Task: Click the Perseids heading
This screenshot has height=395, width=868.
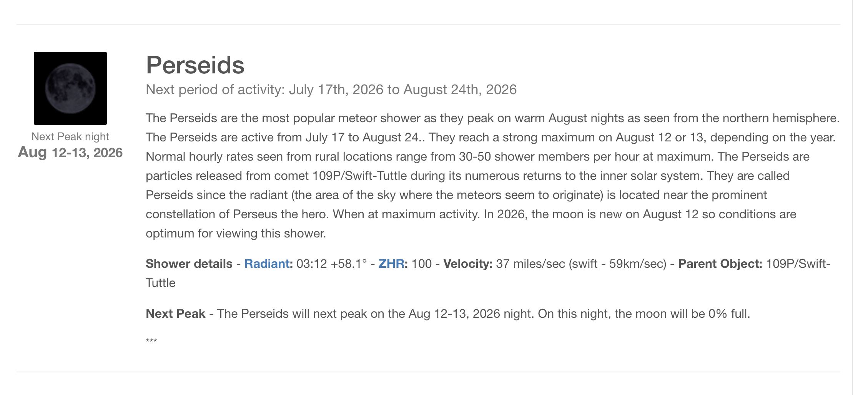Action: click(x=195, y=65)
